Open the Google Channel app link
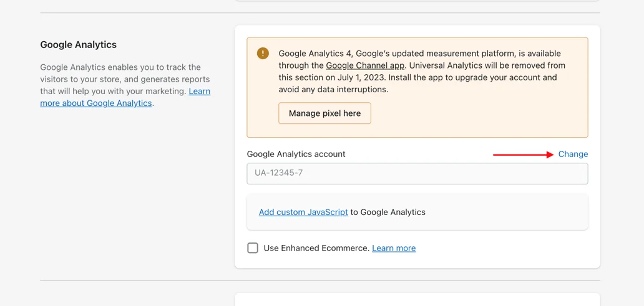Screen dimensions: 644x306 pos(365,65)
